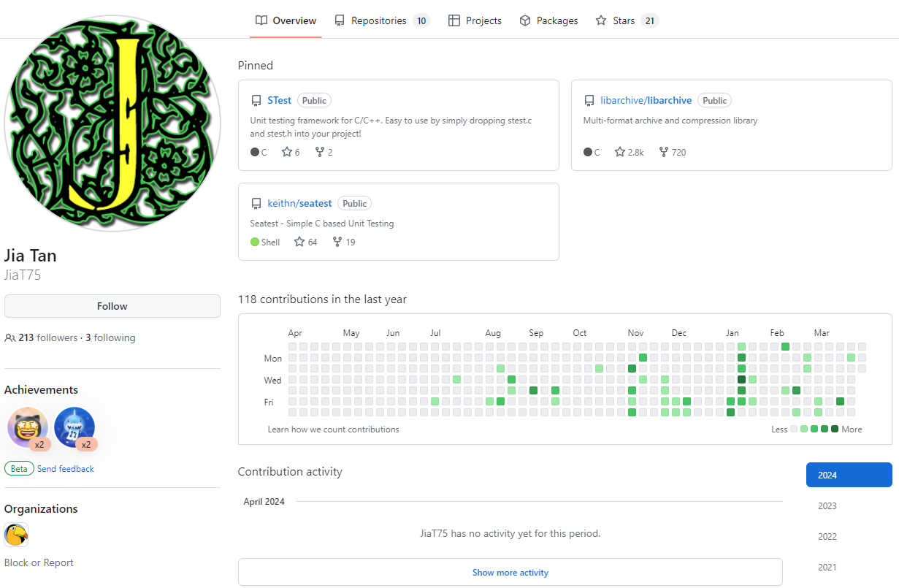Select year 2023 in activity filter
Image resolution: width=899 pixels, height=588 pixels.
coord(827,506)
